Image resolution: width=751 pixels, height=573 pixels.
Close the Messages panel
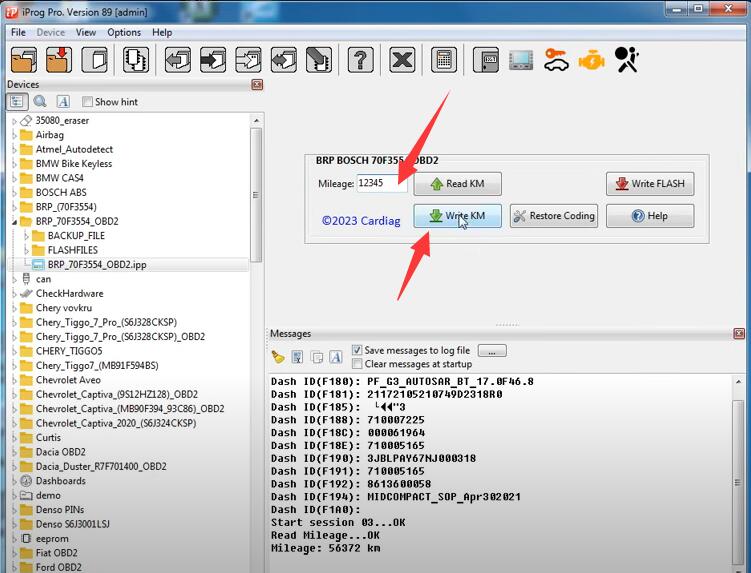tap(739, 333)
